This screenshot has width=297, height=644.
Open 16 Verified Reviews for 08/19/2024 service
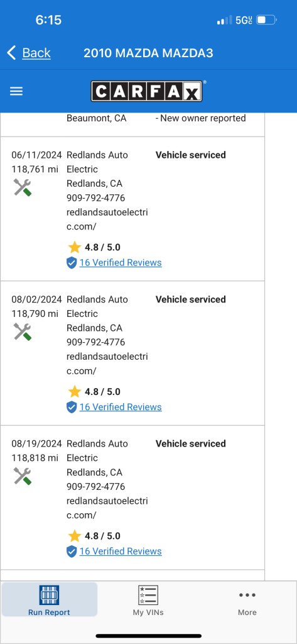click(x=121, y=551)
